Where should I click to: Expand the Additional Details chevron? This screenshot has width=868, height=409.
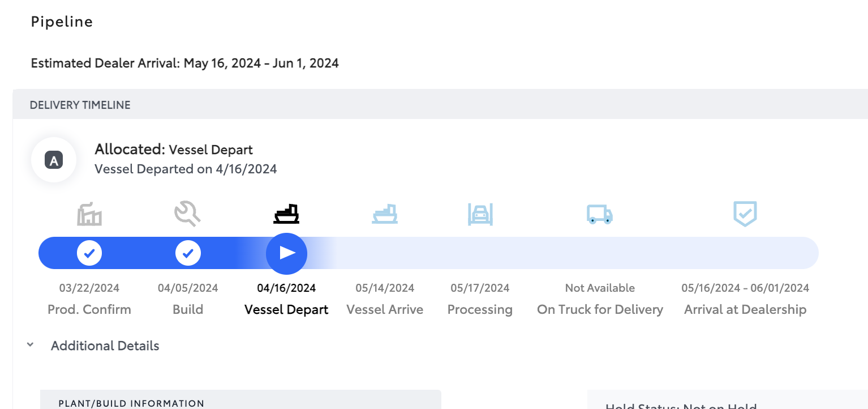31,345
